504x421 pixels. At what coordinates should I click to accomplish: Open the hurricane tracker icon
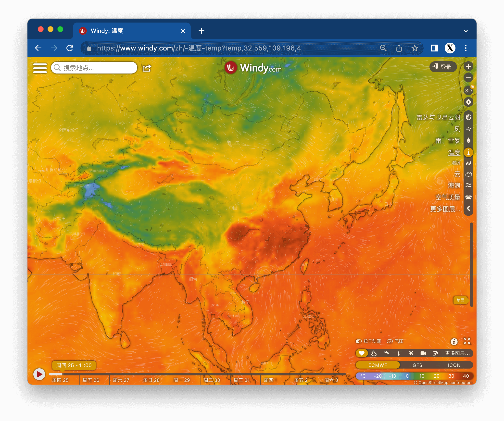tap(468, 102)
